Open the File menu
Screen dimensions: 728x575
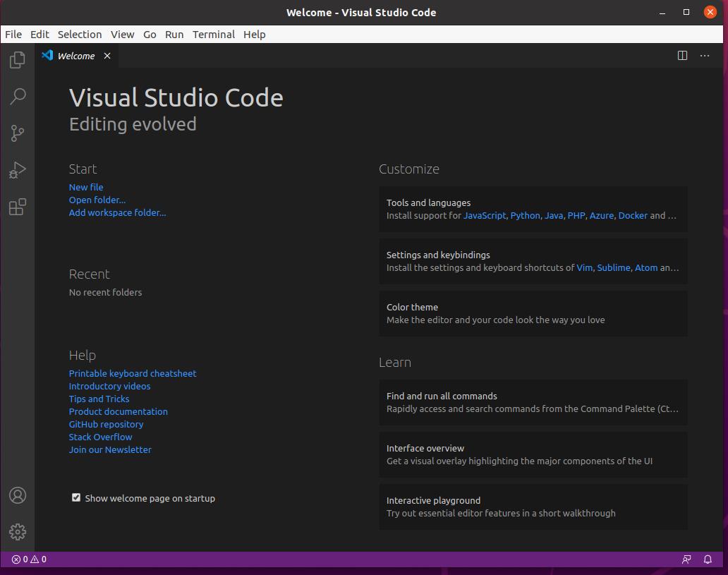tap(13, 35)
